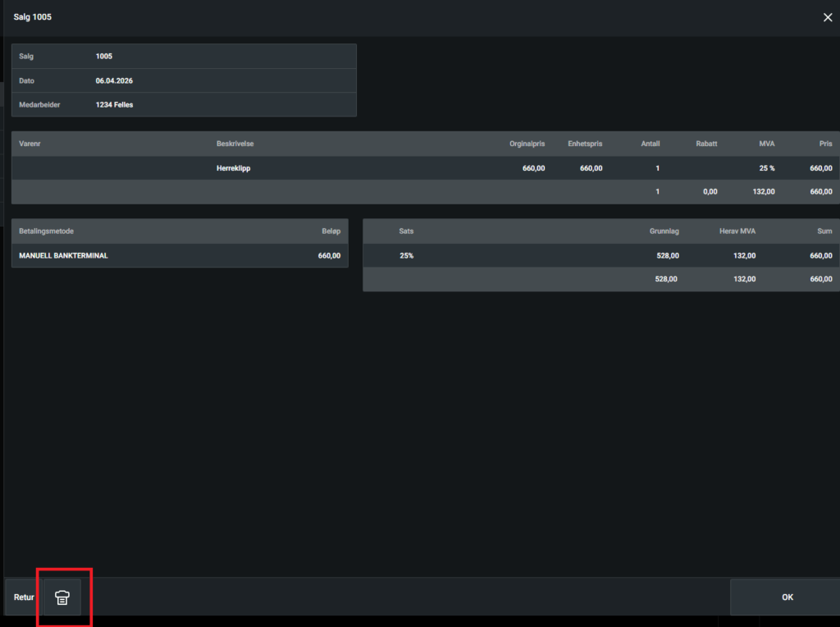Click the Herav MVA column header
Image resolution: width=840 pixels, height=627 pixels.
coord(737,231)
